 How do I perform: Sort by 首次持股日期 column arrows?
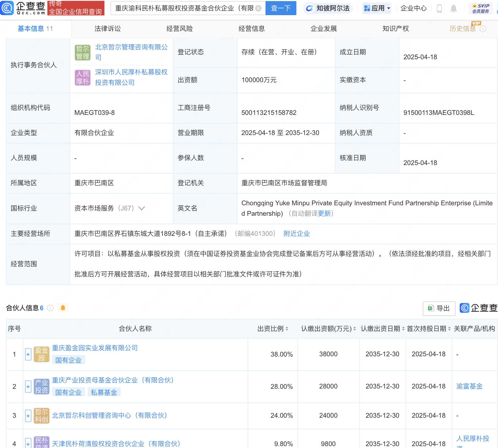(x=449, y=329)
